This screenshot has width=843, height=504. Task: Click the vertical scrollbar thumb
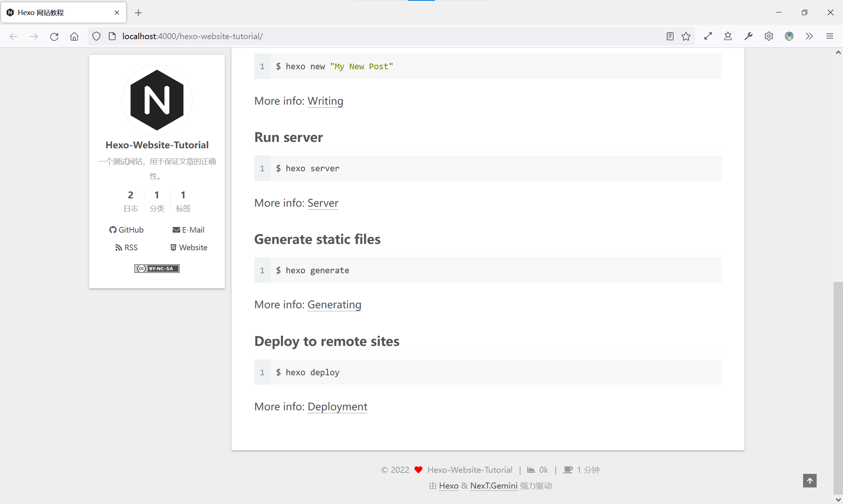[838, 388]
